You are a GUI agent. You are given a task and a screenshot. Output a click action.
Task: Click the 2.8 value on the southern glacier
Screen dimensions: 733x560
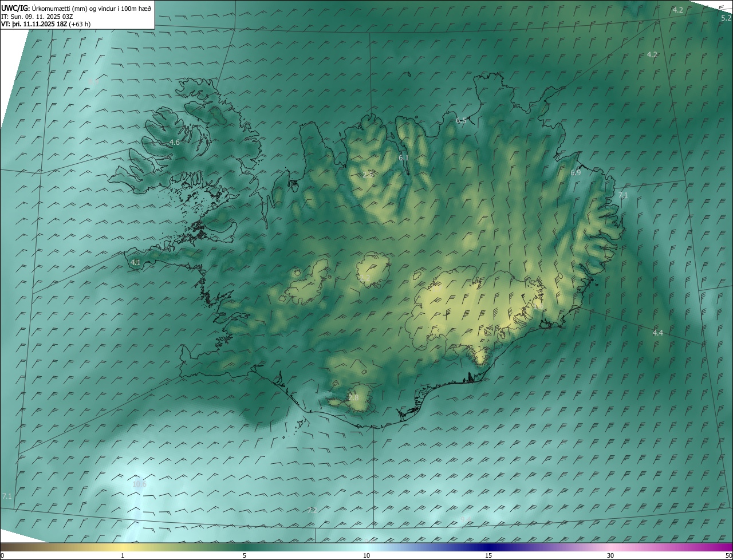point(353,397)
